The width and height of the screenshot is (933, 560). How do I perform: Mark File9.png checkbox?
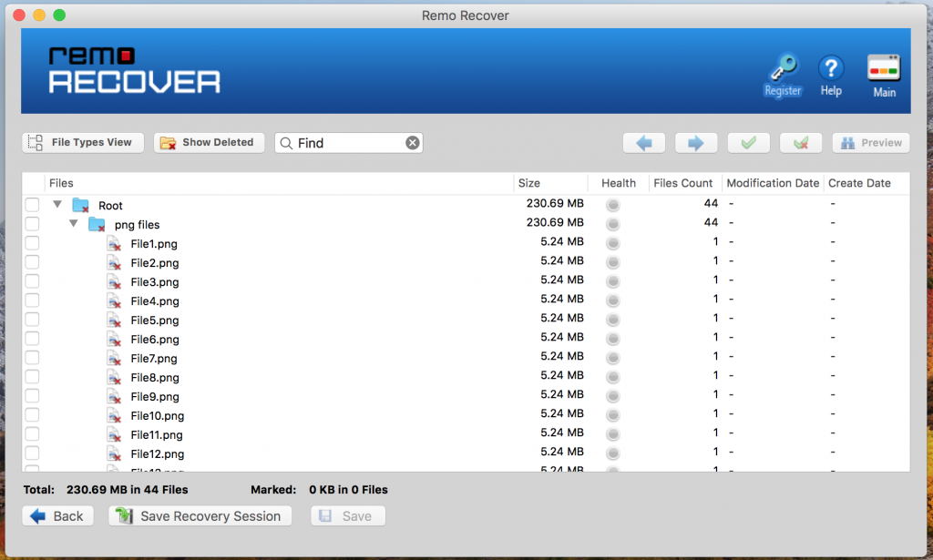pyautogui.click(x=32, y=395)
